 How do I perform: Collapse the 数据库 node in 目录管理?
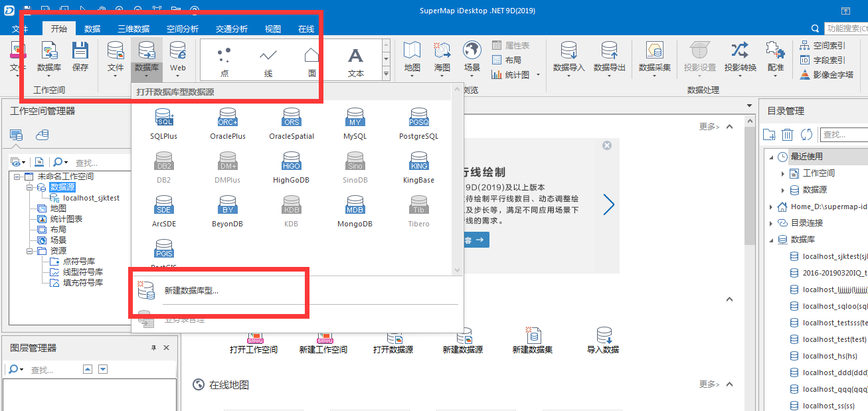coord(770,240)
